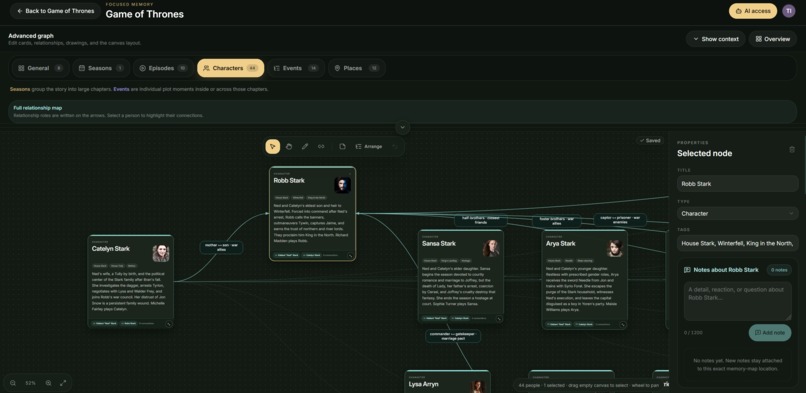The height and width of the screenshot is (393, 806).
Task: Click the resize handle icon on Robb Stark card
Action: 351,255
